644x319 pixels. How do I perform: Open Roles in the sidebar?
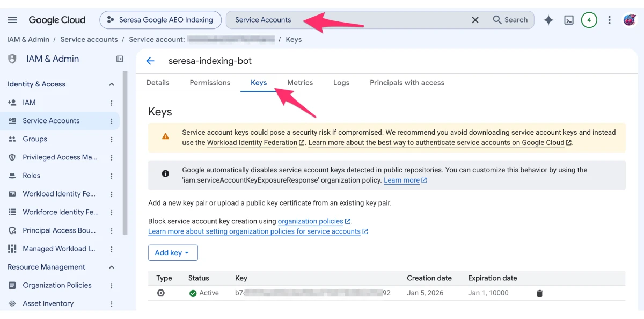[x=32, y=176]
